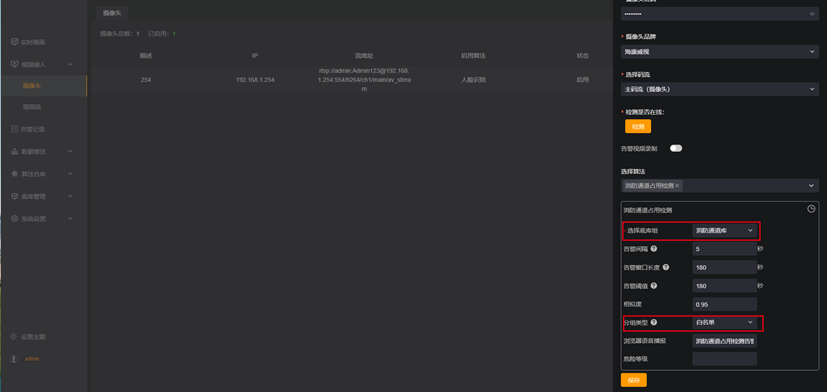The width and height of the screenshot is (827, 392).
Task: Expand the 数据推送 sidebar menu
Action: click(x=70, y=151)
